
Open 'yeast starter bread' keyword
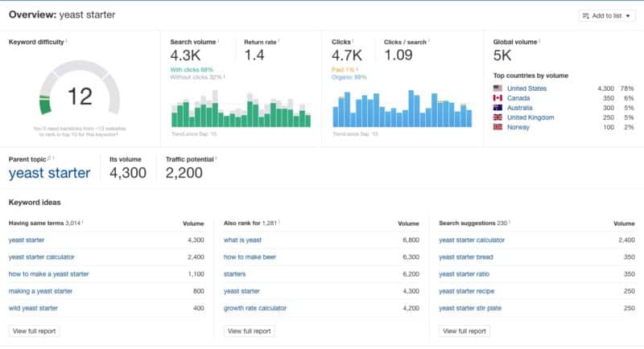coord(466,257)
